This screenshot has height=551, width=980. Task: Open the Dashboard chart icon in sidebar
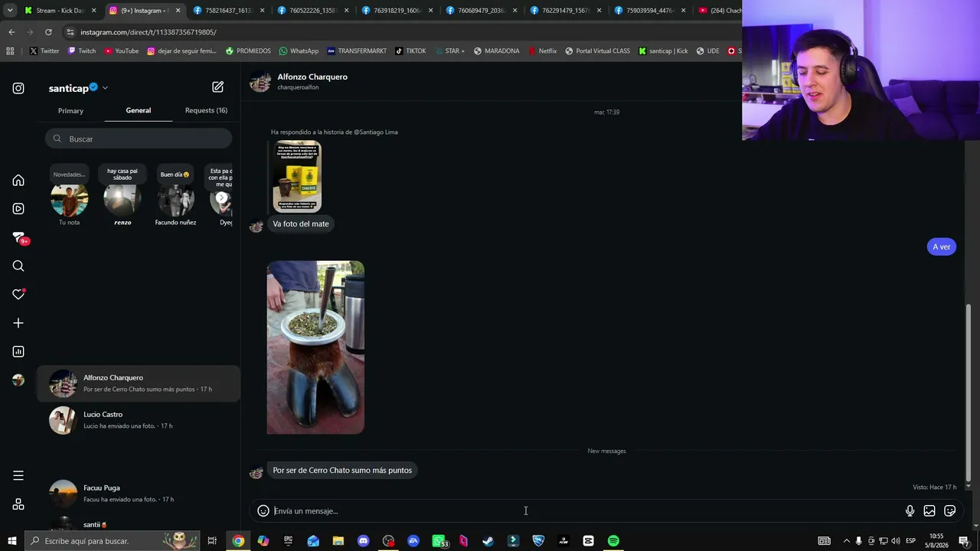pos(18,352)
